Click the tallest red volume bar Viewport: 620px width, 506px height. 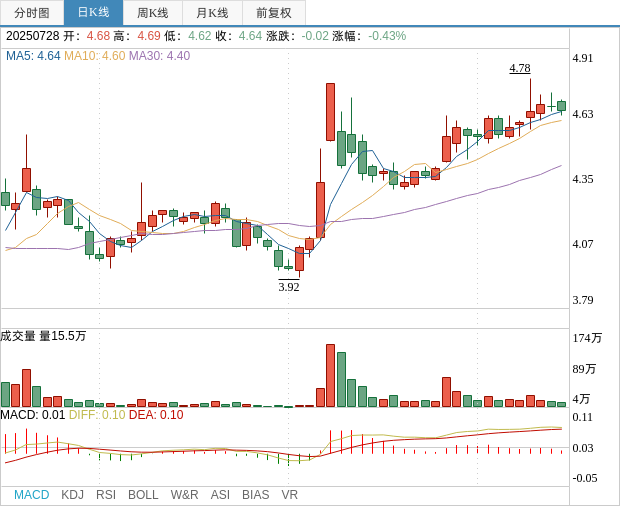pos(331,376)
